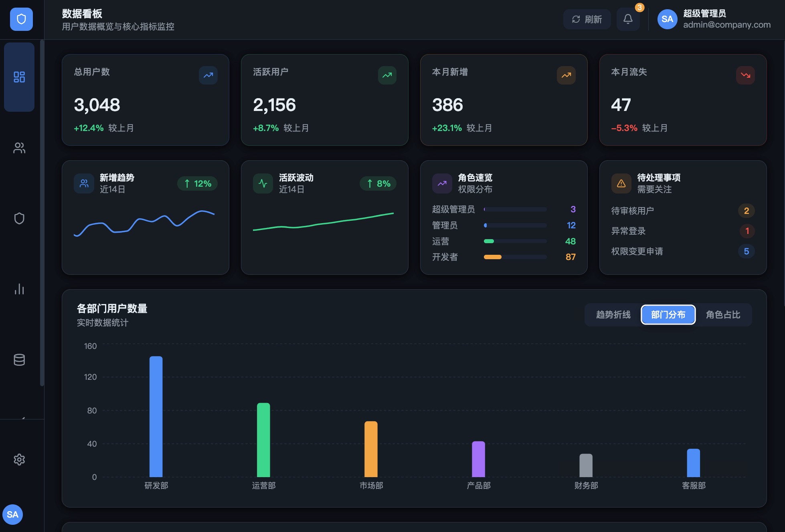Click the 管理员 progress bar
The width and height of the screenshot is (785, 532).
click(x=515, y=226)
